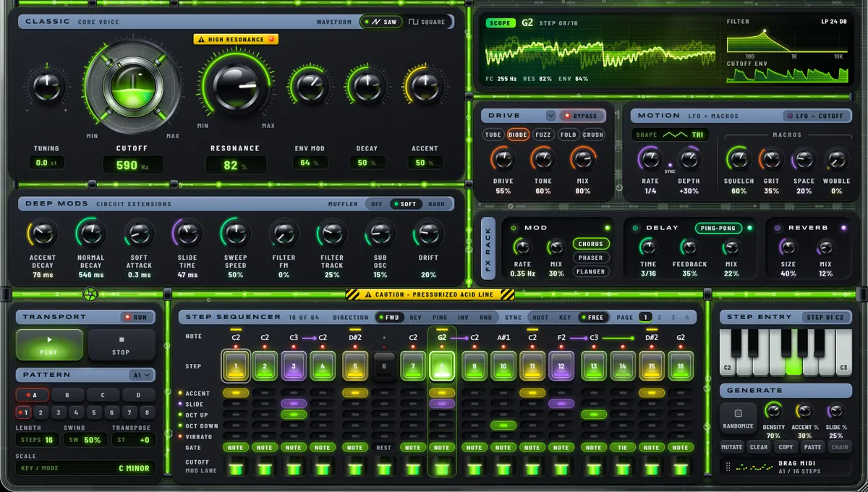
Task: Click the MOD active indicator light
Action: (x=607, y=228)
